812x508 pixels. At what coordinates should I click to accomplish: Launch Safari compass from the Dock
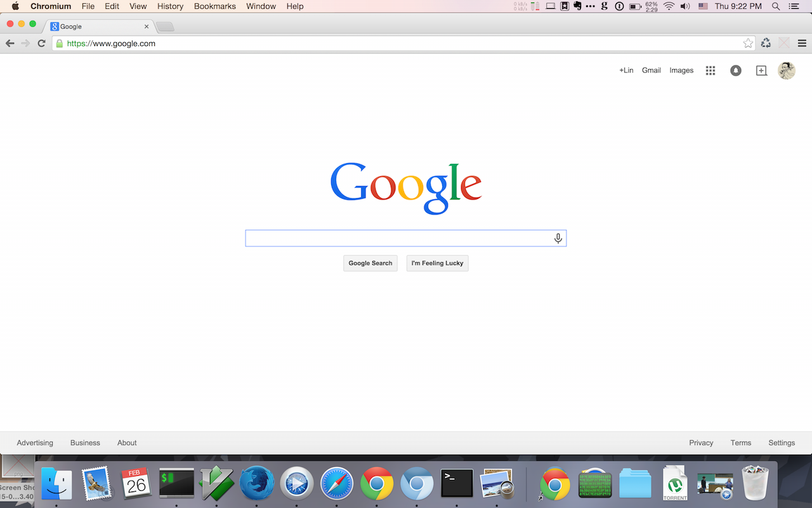coord(336,485)
